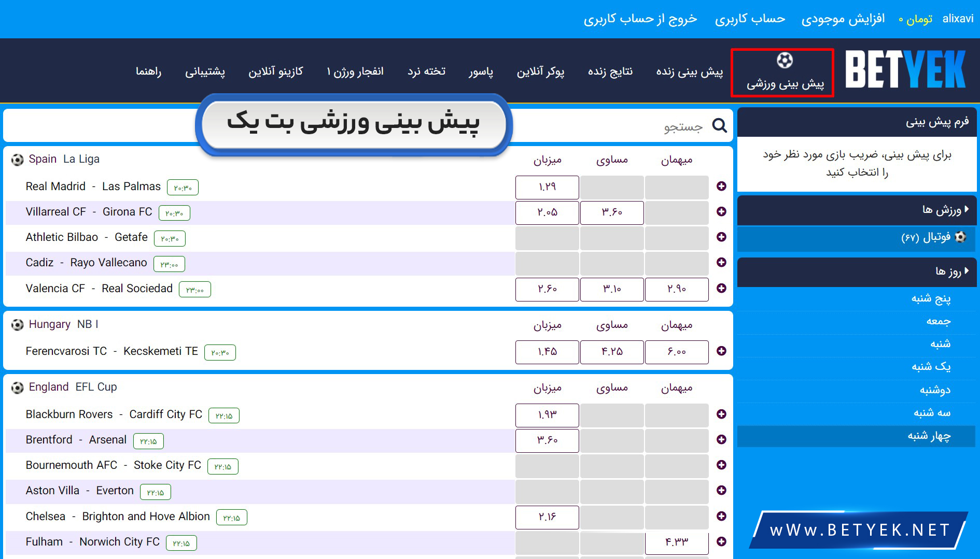980x559 pixels.
Task: Open the حساب کاربری account link
Action: point(750,19)
